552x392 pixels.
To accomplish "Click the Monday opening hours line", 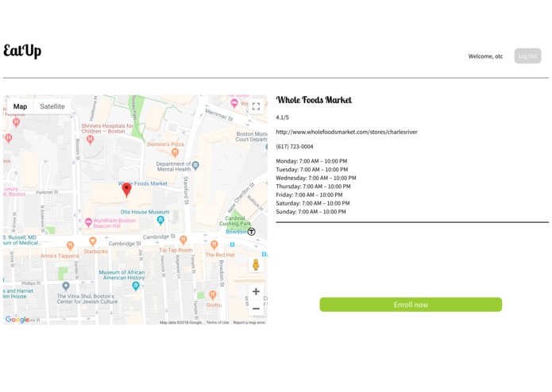I will (x=311, y=161).
